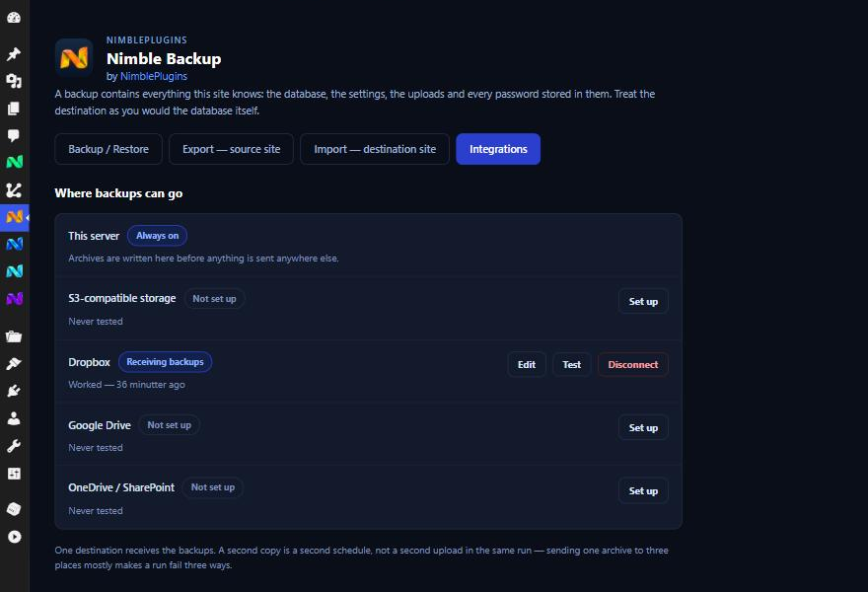Click the Nimble Backup logo in header

(74, 57)
